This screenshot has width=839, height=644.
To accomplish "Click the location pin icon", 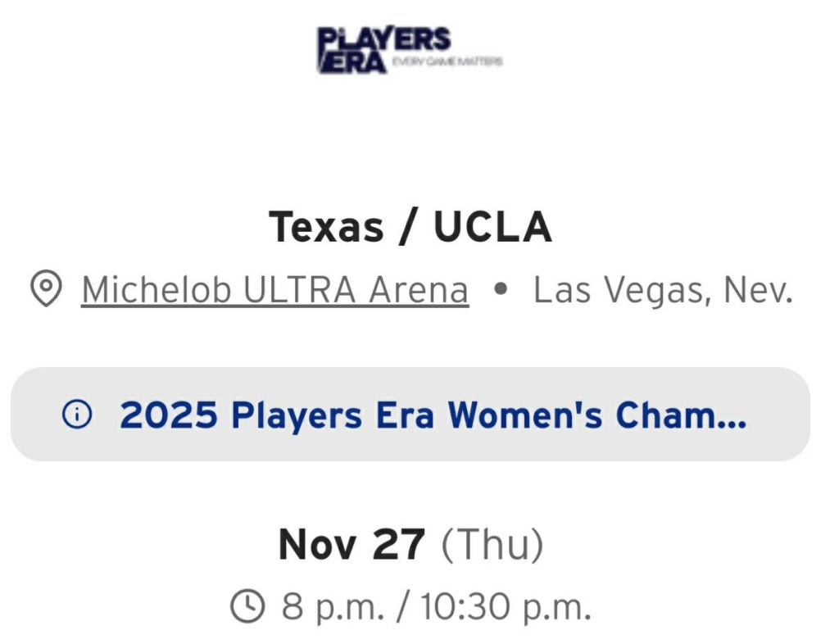I will 46,289.
